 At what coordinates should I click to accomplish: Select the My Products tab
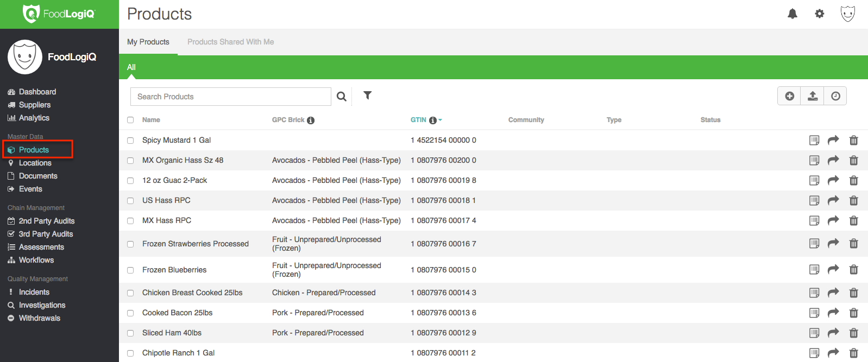(148, 42)
